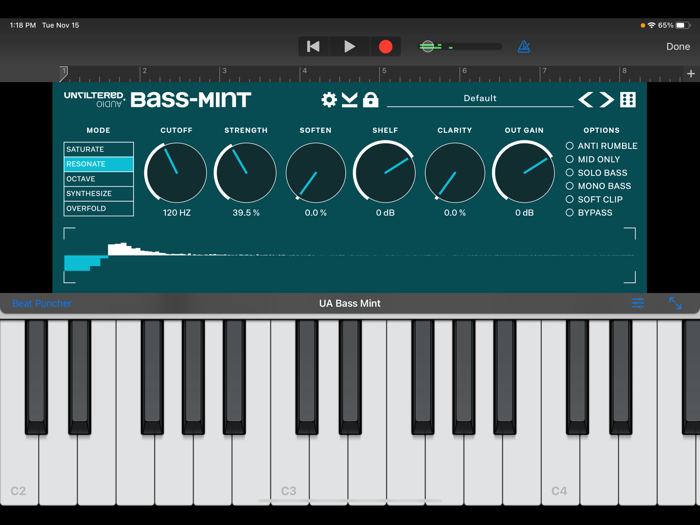Open the Default preset name field
The width and height of the screenshot is (700, 525).
coord(480,99)
